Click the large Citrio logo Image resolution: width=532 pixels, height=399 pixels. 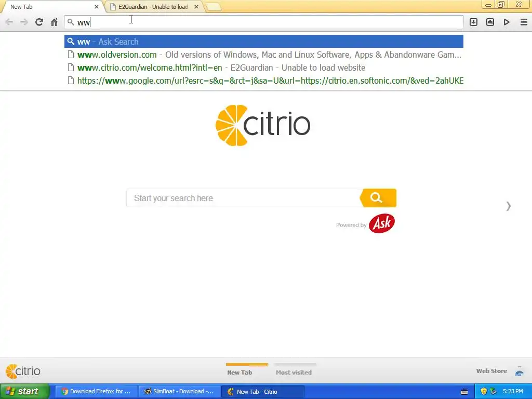(x=263, y=126)
